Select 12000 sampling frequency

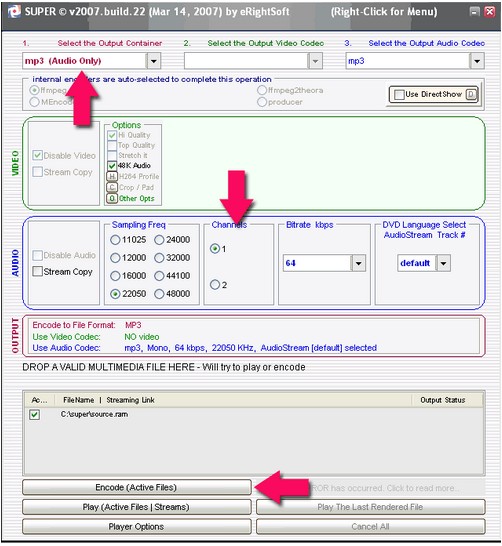point(115,258)
